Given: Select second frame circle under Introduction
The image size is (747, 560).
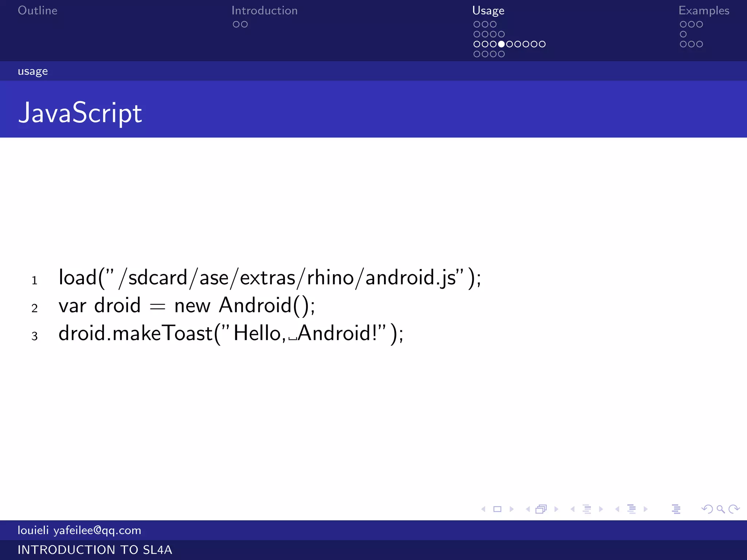Looking at the screenshot, I should click(244, 24).
